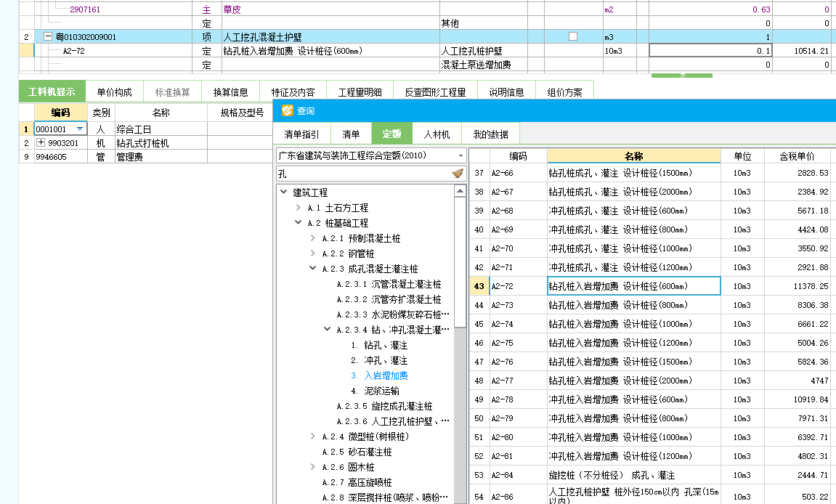
Task: Open the 标准换算 tab
Action: (172, 92)
